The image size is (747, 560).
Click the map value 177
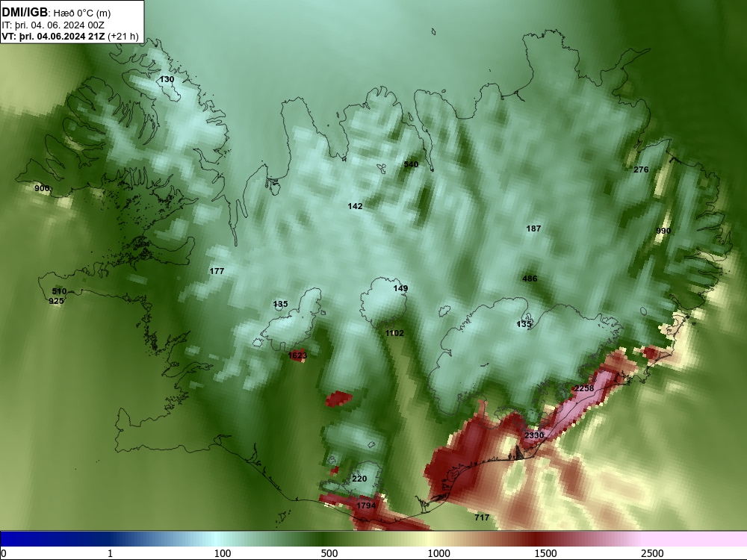(x=217, y=271)
